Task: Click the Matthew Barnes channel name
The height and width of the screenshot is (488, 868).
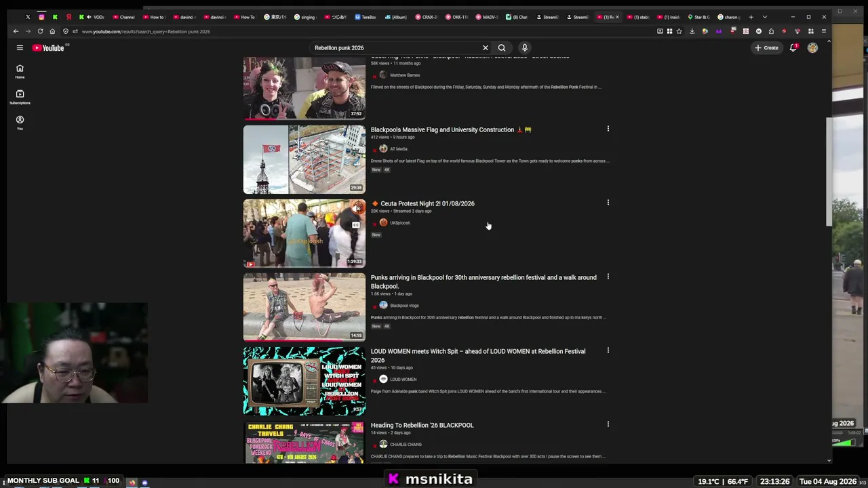Action: coord(405,75)
